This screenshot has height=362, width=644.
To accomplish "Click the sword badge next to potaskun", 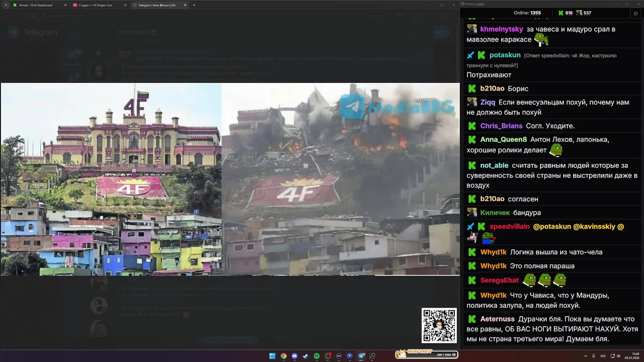I will click(470, 55).
